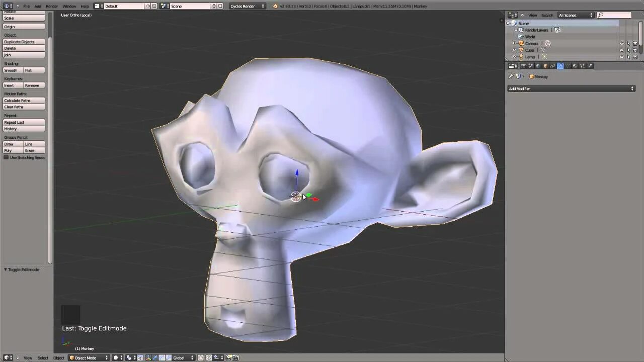The height and width of the screenshot is (362, 644).
Task: Click the Scene name field in top bar
Action: click(190, 6)
